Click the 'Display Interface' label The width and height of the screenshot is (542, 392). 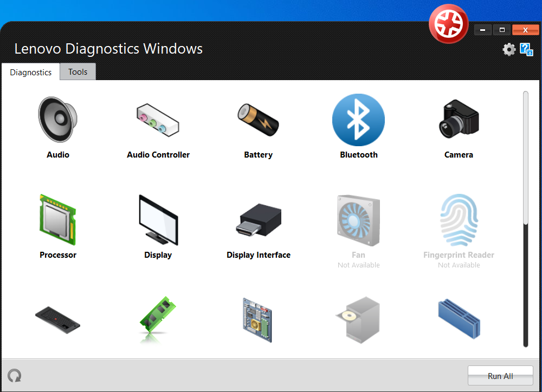click(x=259, y=255)
